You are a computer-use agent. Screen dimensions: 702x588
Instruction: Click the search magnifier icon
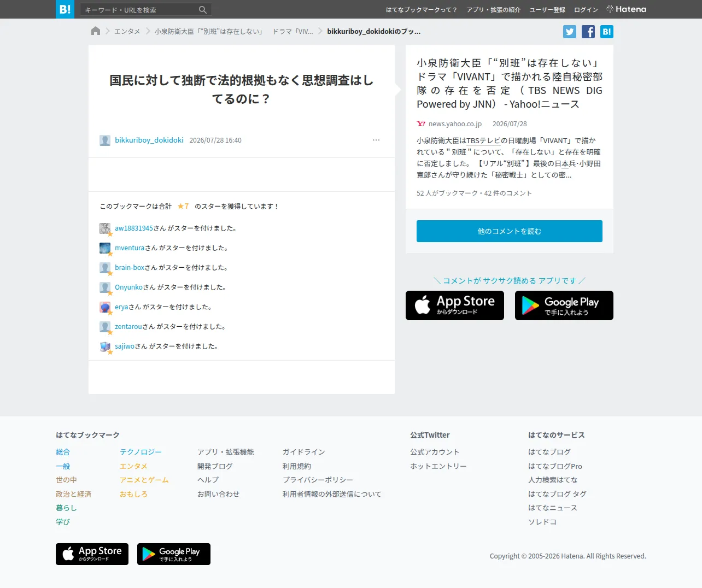tap(203, 10)
